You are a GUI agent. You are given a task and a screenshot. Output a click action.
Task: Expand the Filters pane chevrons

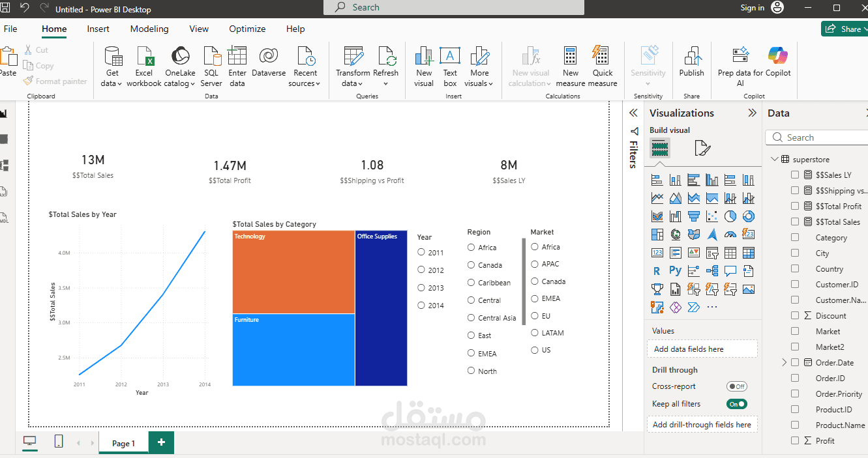(633, 113)
